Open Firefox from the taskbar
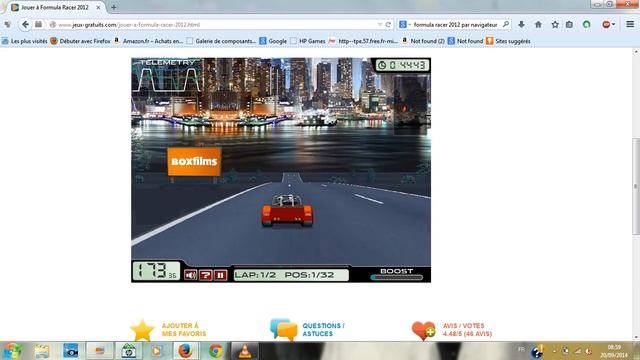640x360 pixels. [185, 351]
